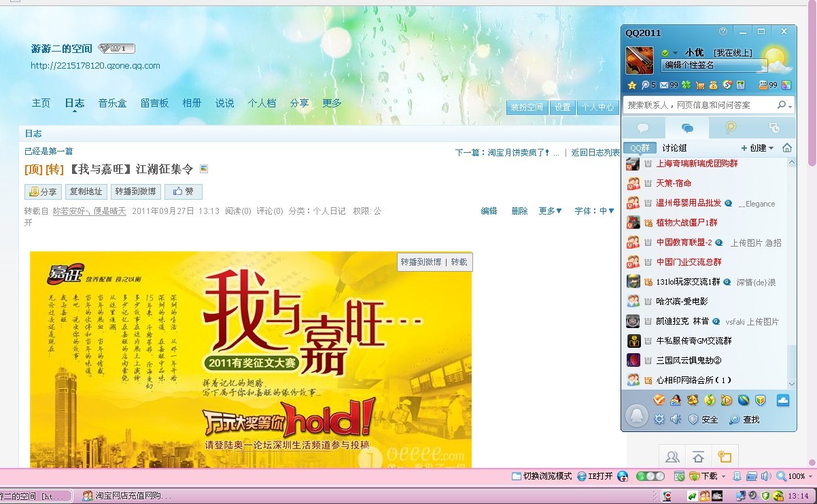Launch the QQ Music icon
Viewport: 817px width, 504px height.
(710, 400)
